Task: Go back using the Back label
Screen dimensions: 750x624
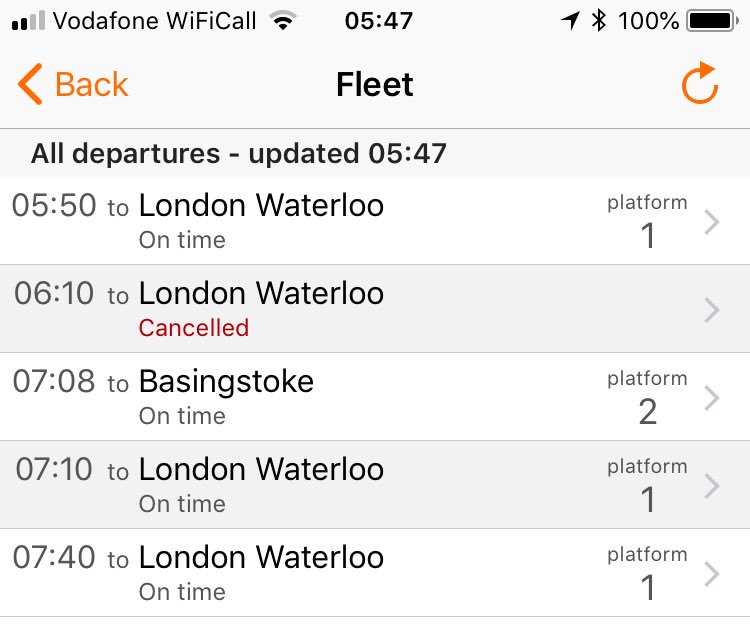Action: click(91, 85)
